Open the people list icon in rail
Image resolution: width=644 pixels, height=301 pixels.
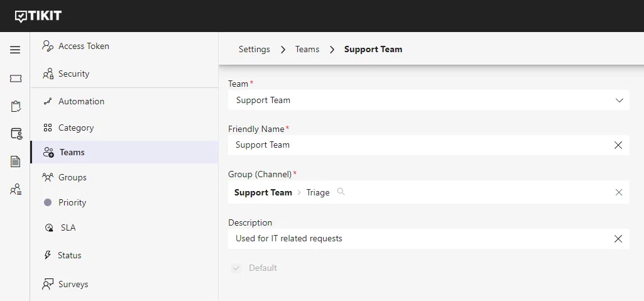[x=16, y=189]
